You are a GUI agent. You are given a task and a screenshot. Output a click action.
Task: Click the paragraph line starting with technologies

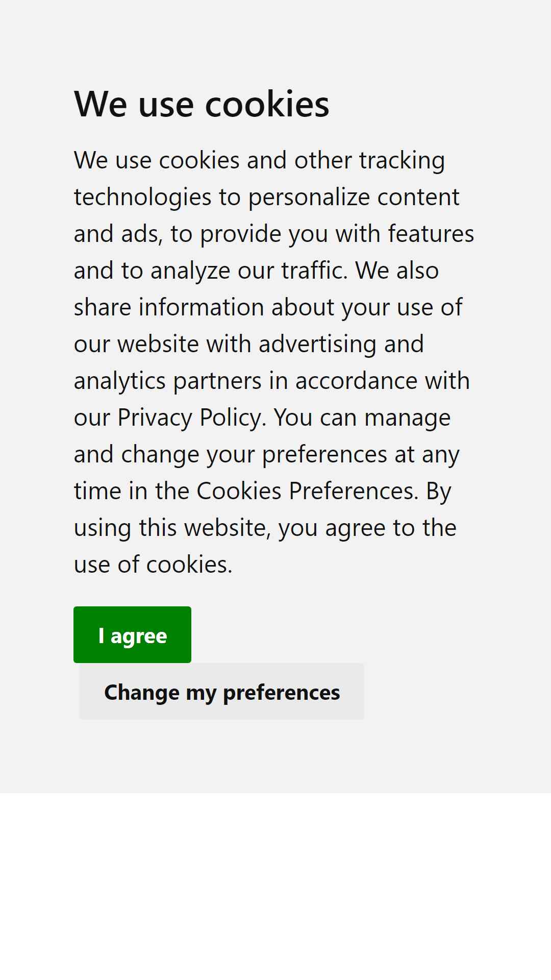[266, 197]
